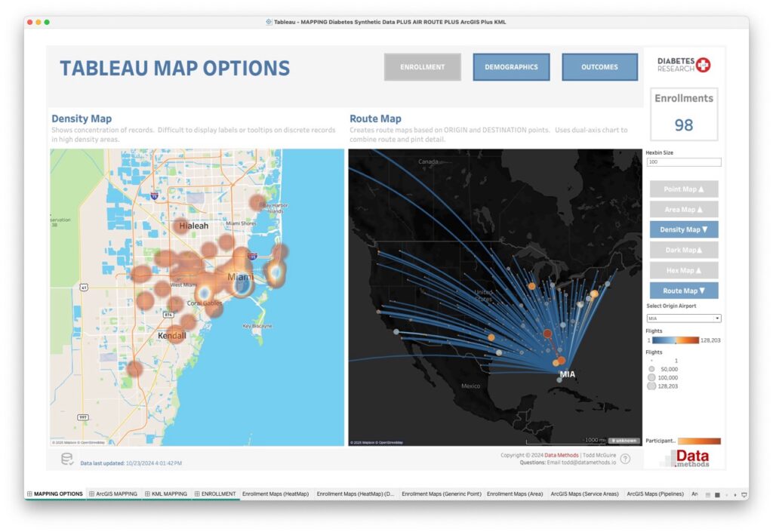This screenshot has width=773, height=532.
Task: Expand the Hex Map section
Action: click(683, 270)
